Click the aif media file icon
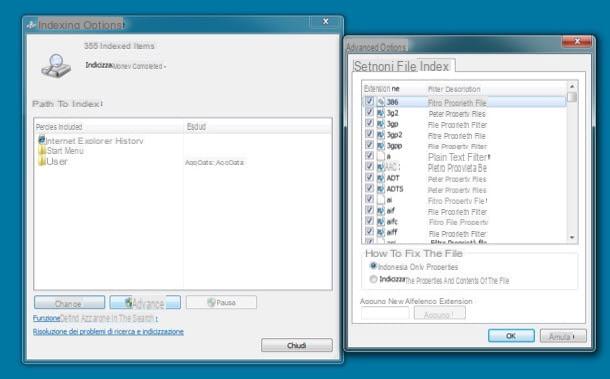 coord(380,211)
